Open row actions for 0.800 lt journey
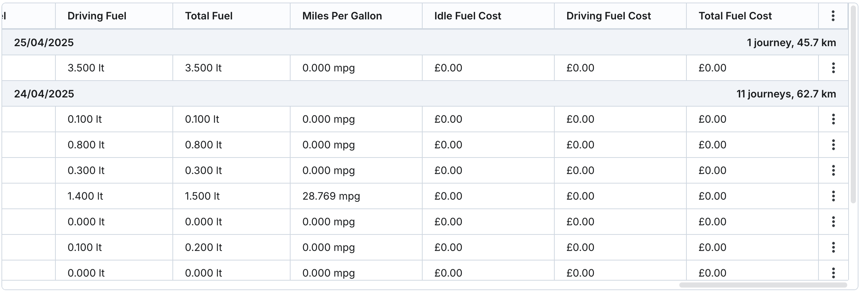 [x=833, y=145]
